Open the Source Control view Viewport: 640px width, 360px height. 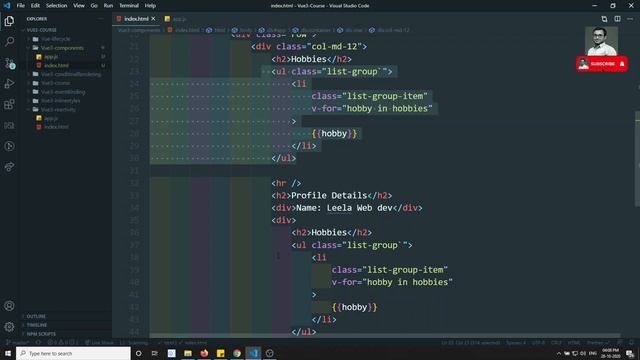[9, 63]
